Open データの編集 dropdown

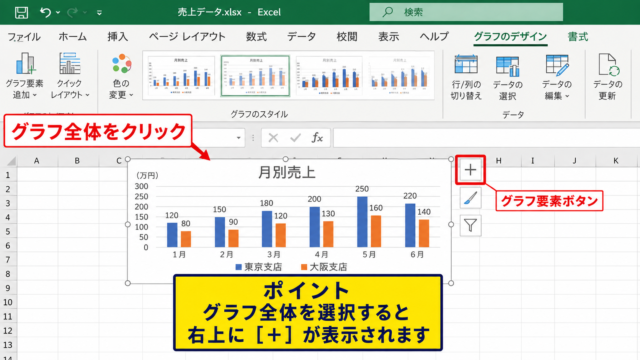[x=557, y=78]
